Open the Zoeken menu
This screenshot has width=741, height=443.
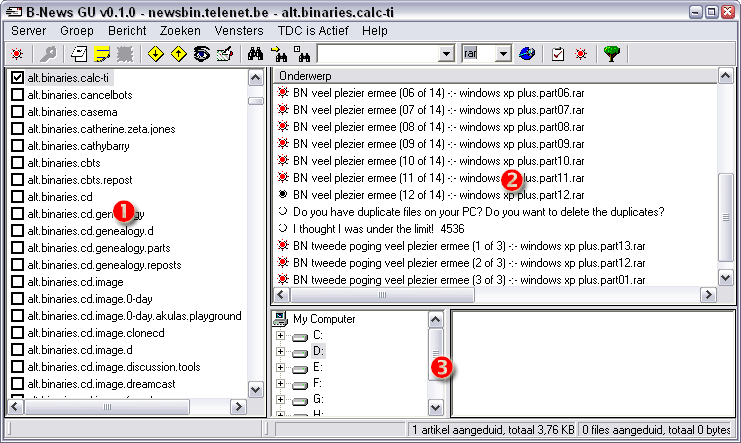pyautogui.click(x=180, y=31)
